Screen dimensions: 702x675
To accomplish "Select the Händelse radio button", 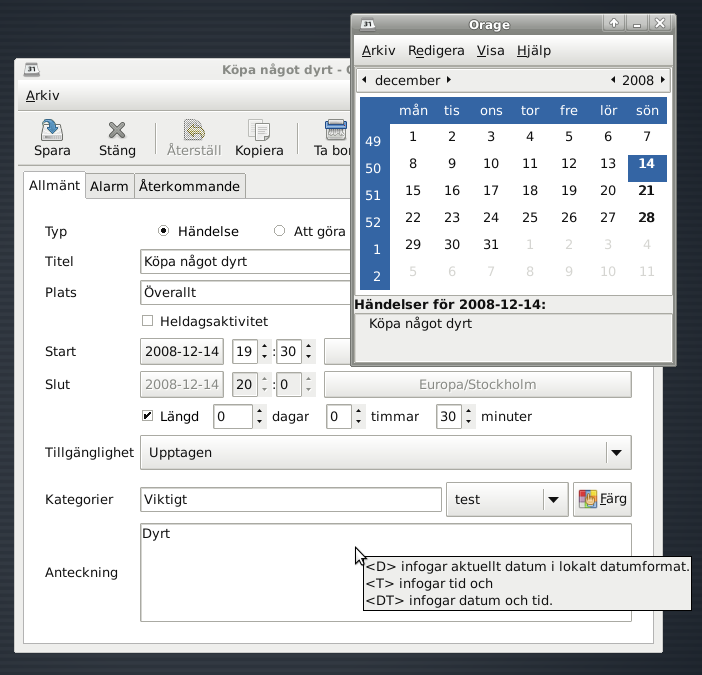I will 163,231.
